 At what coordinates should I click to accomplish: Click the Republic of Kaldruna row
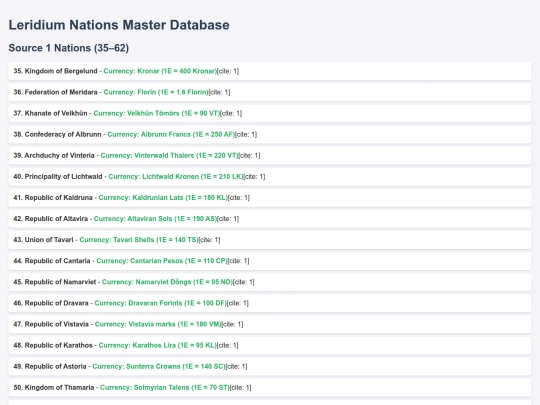[x=270, y=198]
